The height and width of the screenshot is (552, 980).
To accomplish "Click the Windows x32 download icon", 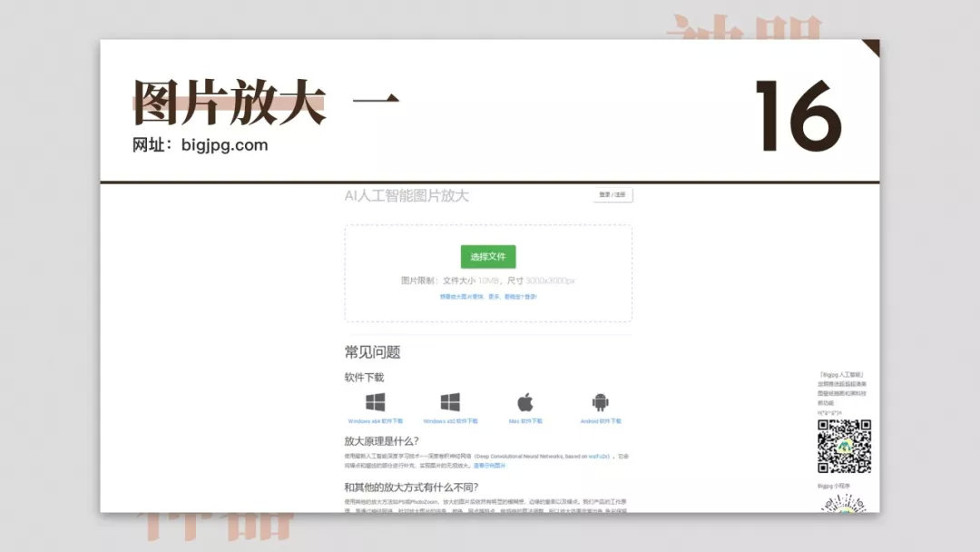I will point(449,401).
